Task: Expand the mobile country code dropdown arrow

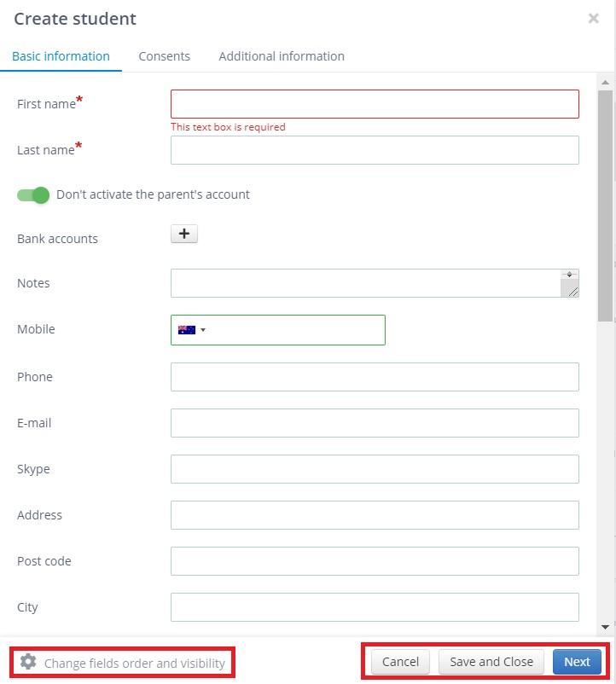Action: [203, 330]
